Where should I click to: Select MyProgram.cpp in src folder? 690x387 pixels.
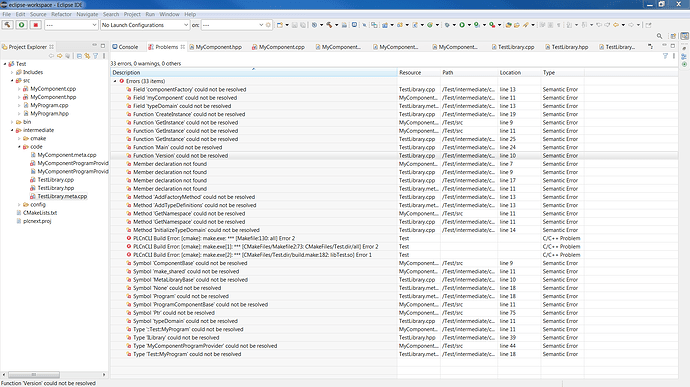click(x=49, y=105)
